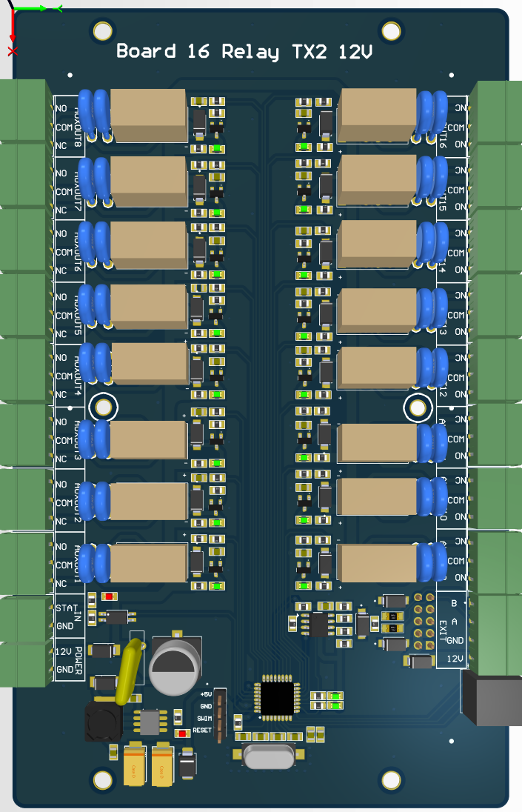The height and width of the screenshot is (812, 522).
Task: Click the "COM" label of AUXOUT5
Action: 64,316
